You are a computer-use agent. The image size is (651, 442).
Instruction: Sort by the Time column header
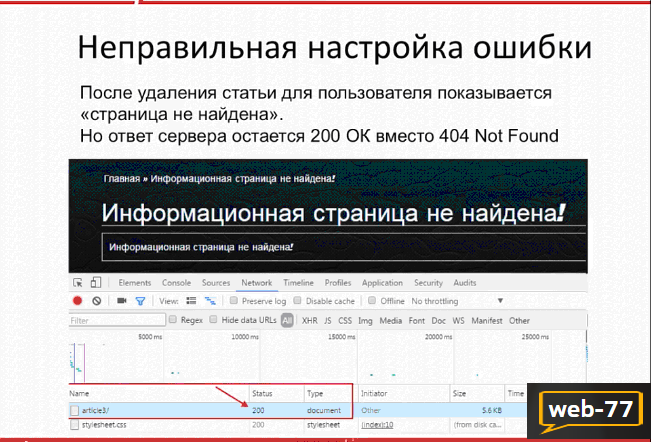pos(516,393)
